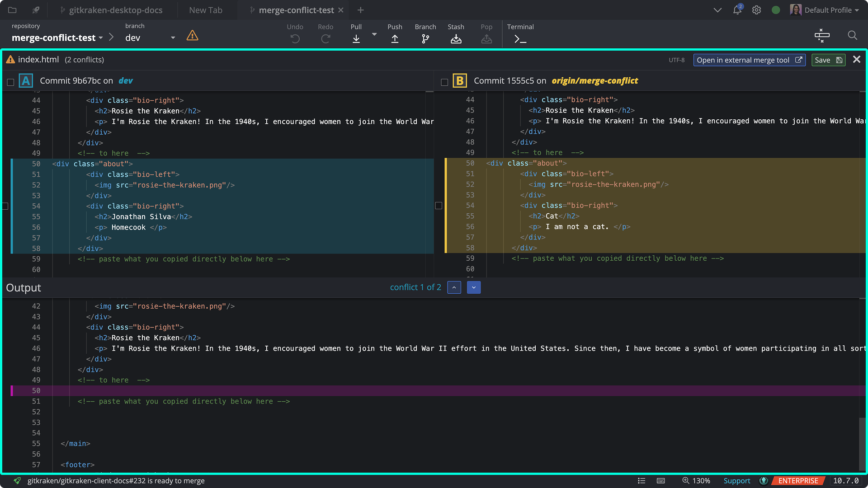The height and width of the screenshot is (488, 868).
Task: Expand the Pull options arrow
Action: 373,34
